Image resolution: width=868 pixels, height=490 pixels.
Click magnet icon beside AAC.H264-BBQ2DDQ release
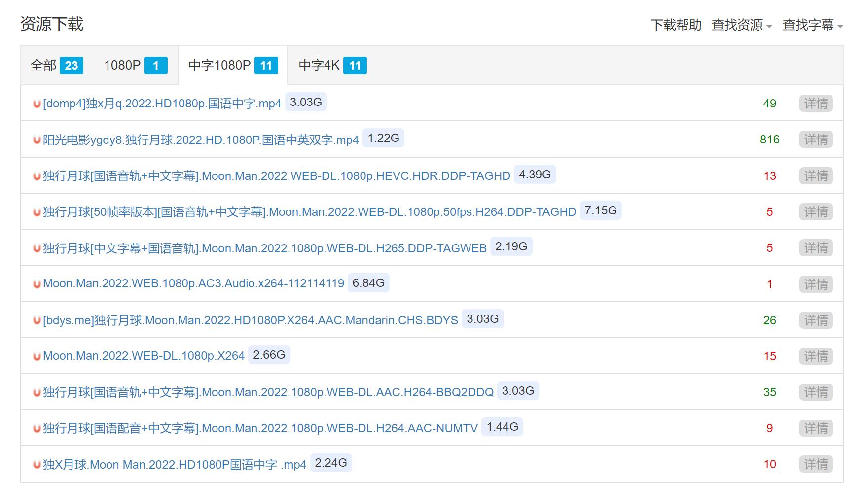tap(36, 393)
